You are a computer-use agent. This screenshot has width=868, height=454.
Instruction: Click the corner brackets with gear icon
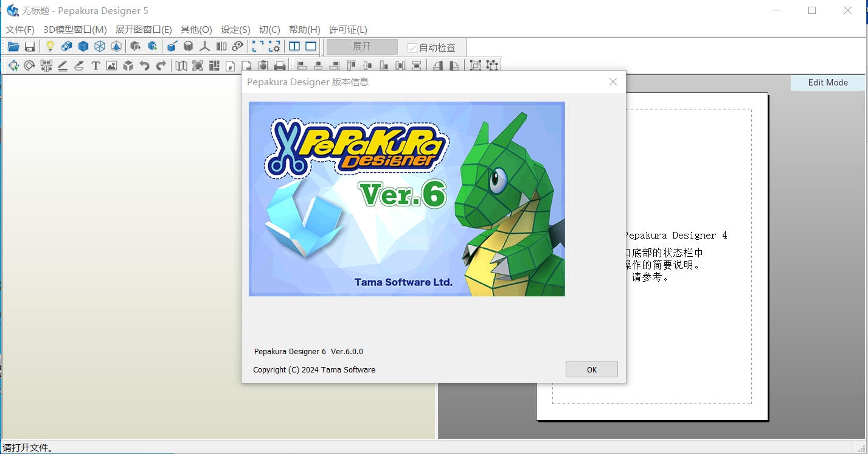coord(274,47)
